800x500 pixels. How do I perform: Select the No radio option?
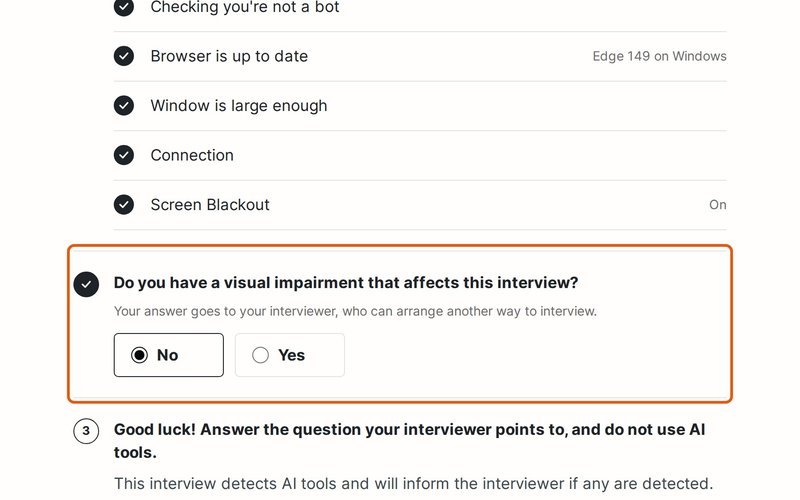168,355
